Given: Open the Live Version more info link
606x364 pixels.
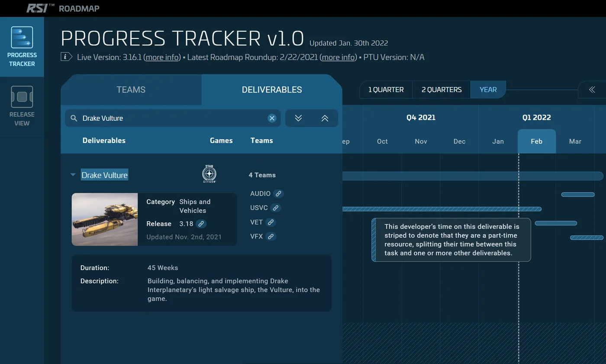Looking at the screenshot, I should point(161,57).
